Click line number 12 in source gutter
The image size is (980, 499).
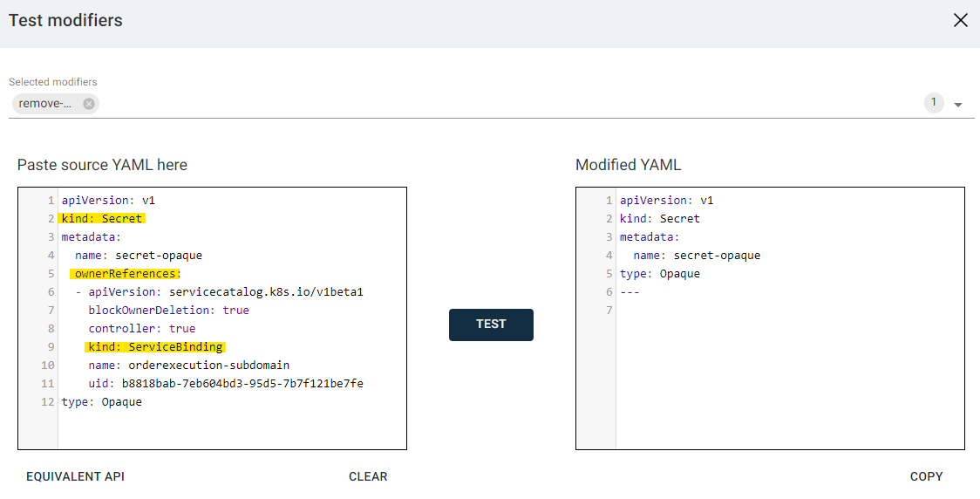(x=47, y=402)
